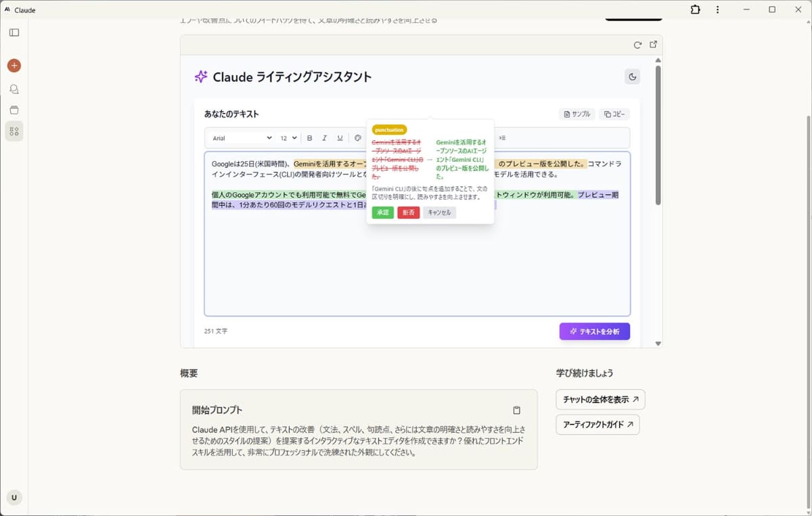
Task: Open アーティファクトガイド link
Action: pyautogui.click(x=597, y=425)
